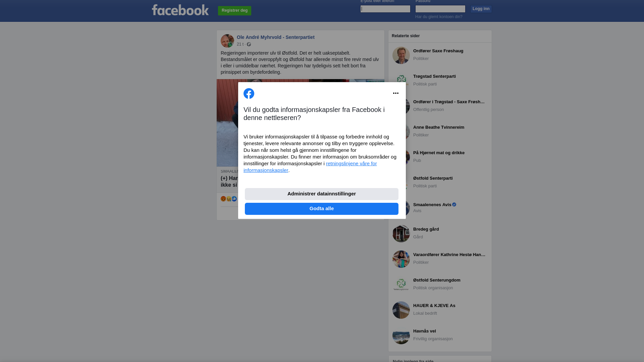Click the Godta alle button
This screenshot has width=644, height=362.
[322, 208]
